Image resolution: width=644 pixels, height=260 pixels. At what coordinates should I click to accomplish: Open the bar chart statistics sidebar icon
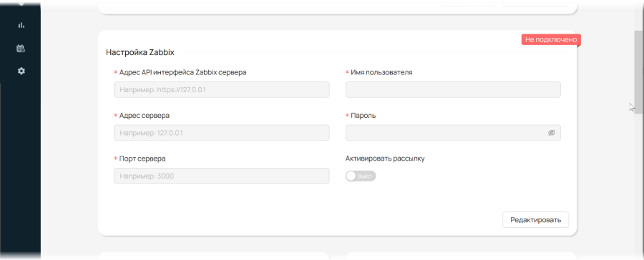point(21,25)
